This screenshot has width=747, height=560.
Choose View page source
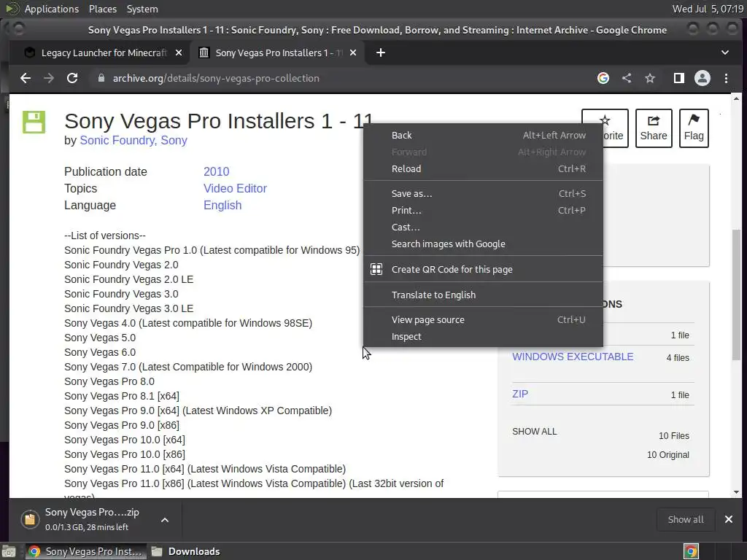[x=483, y=319]
